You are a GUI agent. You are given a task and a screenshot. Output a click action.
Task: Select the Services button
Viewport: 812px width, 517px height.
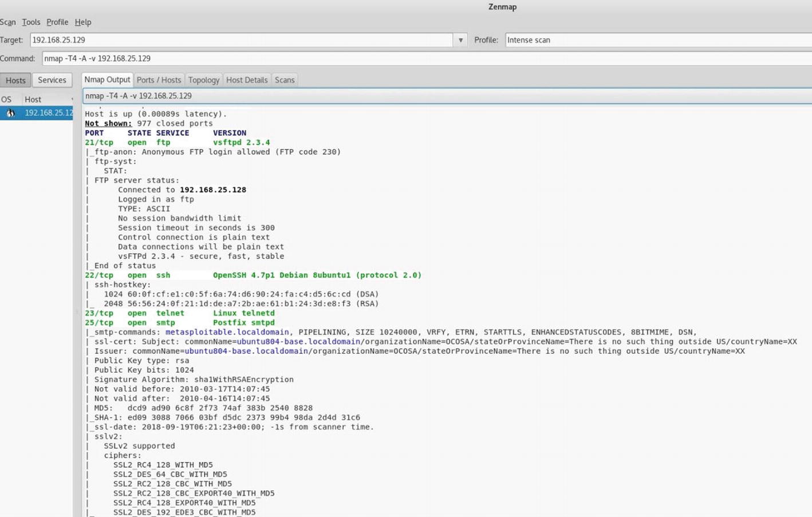(x=52, y=80)
